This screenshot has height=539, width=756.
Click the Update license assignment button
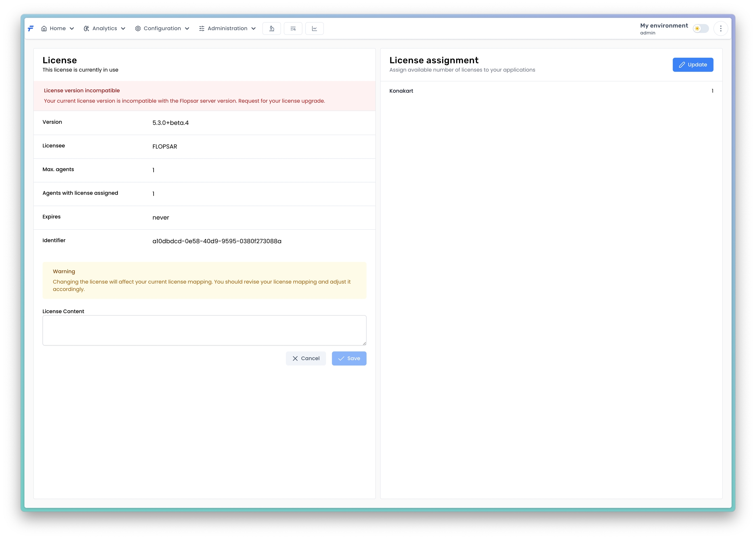(x=693, y=65)
